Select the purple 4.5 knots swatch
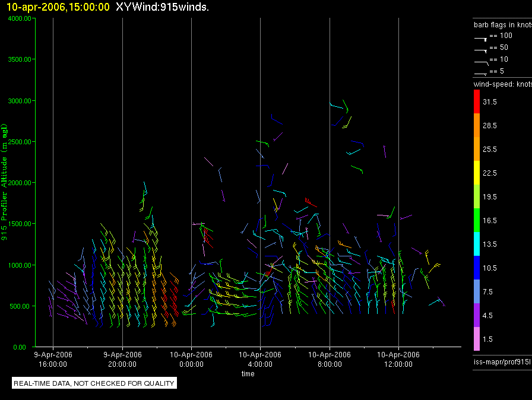This screenshot has width=532, height=400. (x=477, y=315)
